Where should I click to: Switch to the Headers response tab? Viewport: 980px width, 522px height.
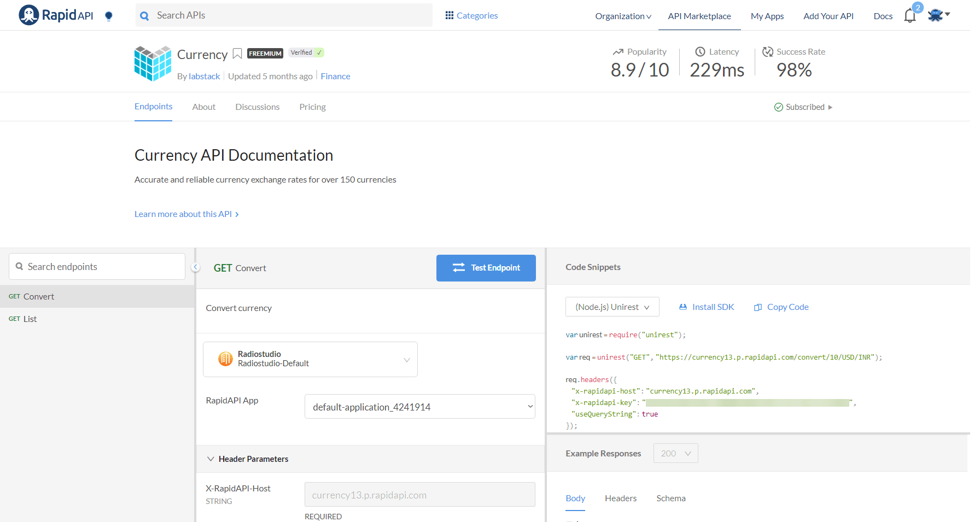621,498
